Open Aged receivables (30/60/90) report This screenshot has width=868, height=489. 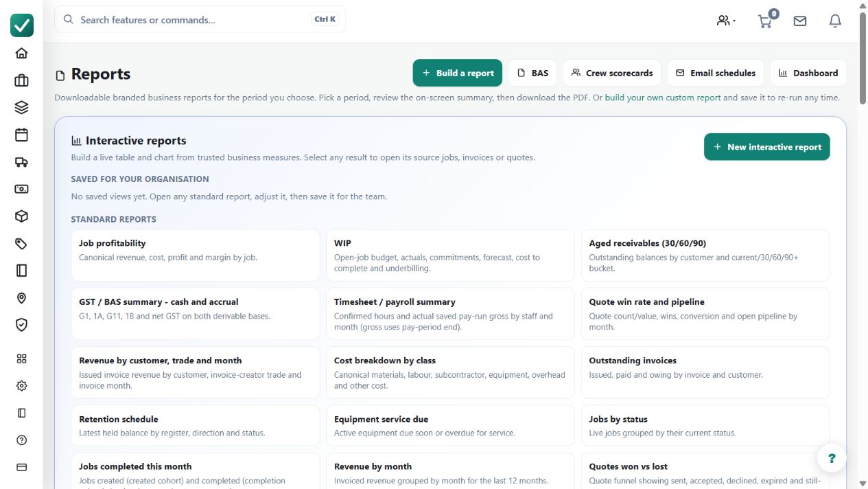pos(705,255)
